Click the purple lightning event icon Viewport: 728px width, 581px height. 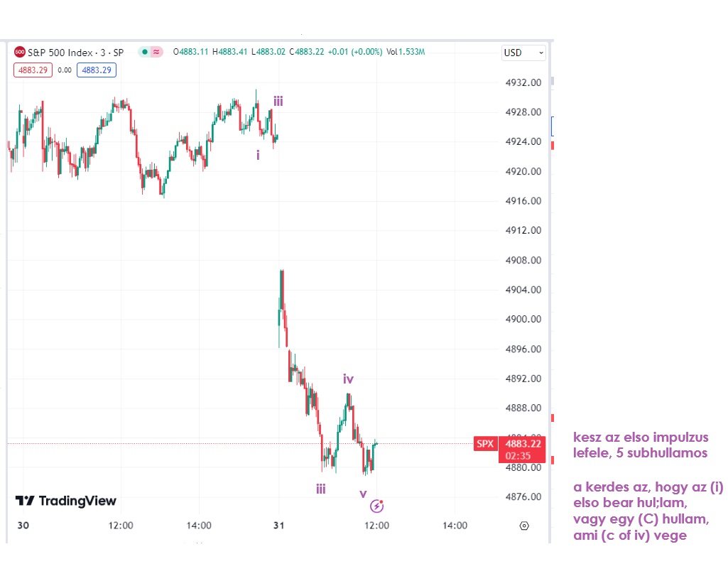(x=377, y=506)
